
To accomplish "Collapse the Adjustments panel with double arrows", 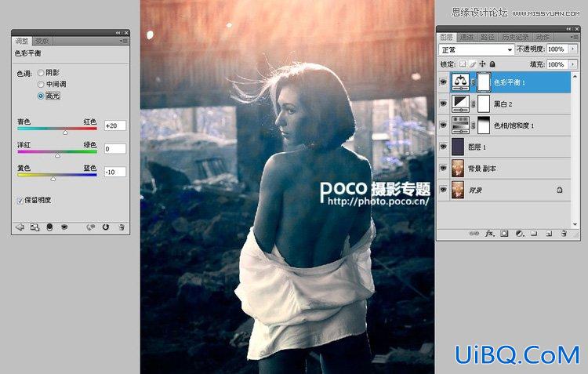I will tap(118, 33).
